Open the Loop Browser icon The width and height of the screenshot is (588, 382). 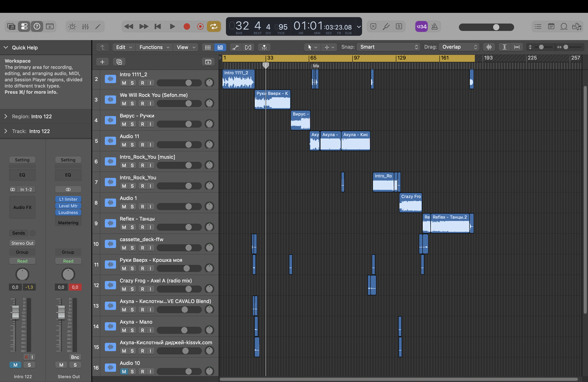click(x=564, y=26)
